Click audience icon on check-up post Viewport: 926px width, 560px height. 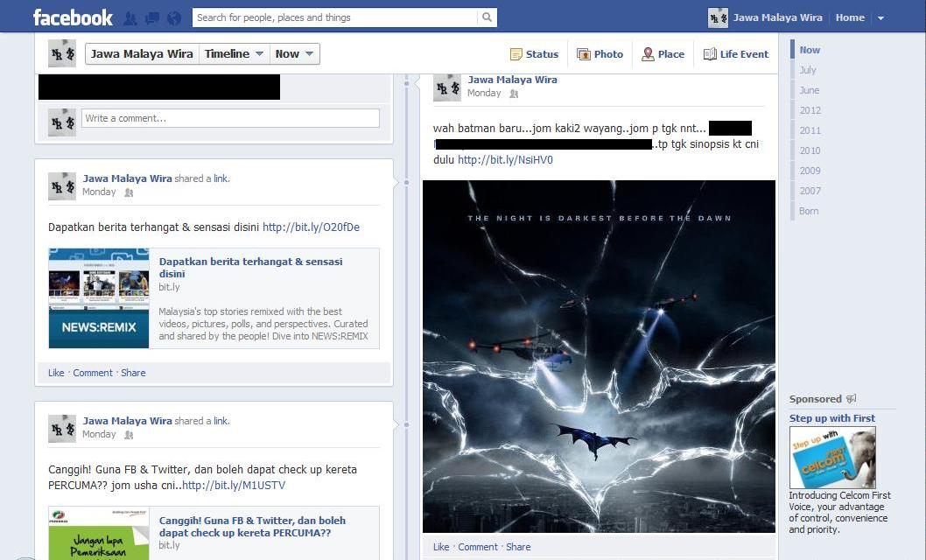129,435
